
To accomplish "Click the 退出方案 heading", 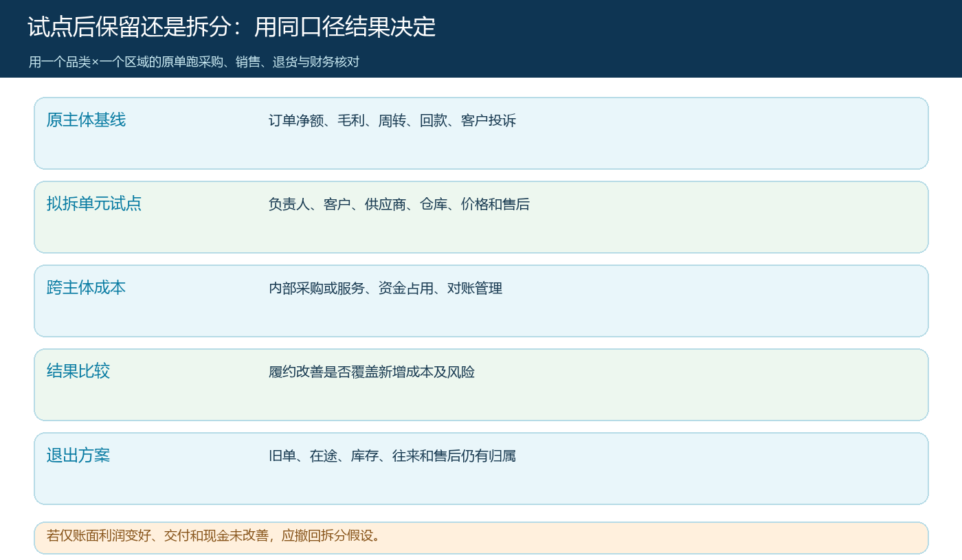I will 78,456.
